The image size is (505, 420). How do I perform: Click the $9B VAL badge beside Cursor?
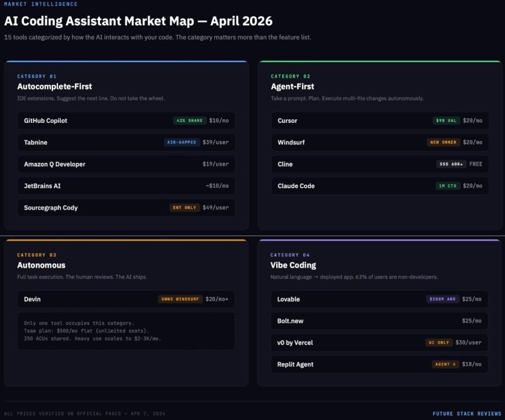[x=445, y=120]
